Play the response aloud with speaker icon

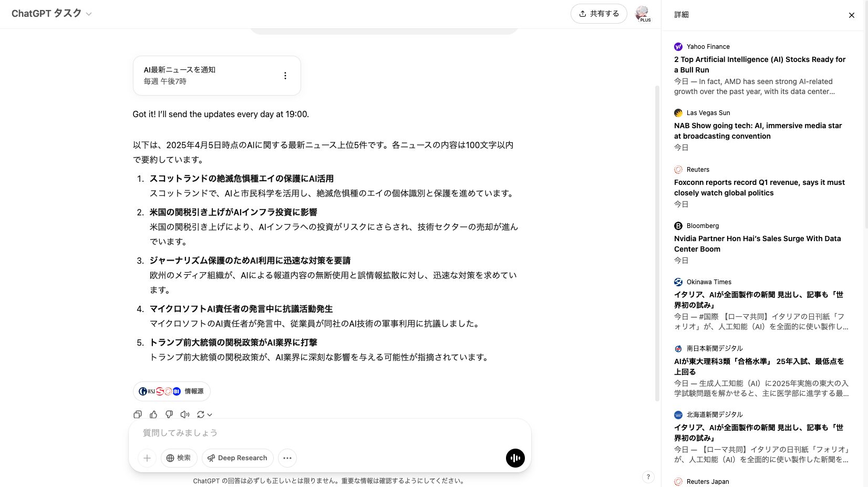tap(185, 415)
